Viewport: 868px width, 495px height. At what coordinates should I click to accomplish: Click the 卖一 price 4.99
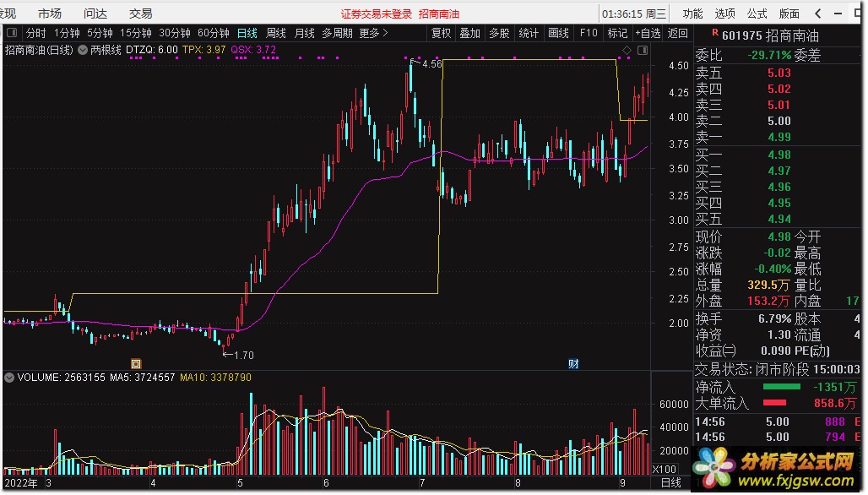[778, 137]
